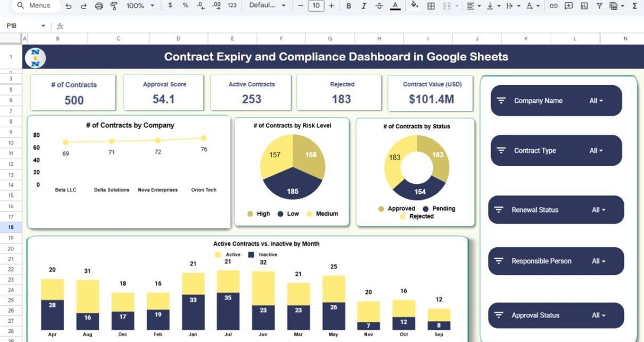Open the zoom level dropdown
This screenshot has width=644, height=342.
click(141, 6)
